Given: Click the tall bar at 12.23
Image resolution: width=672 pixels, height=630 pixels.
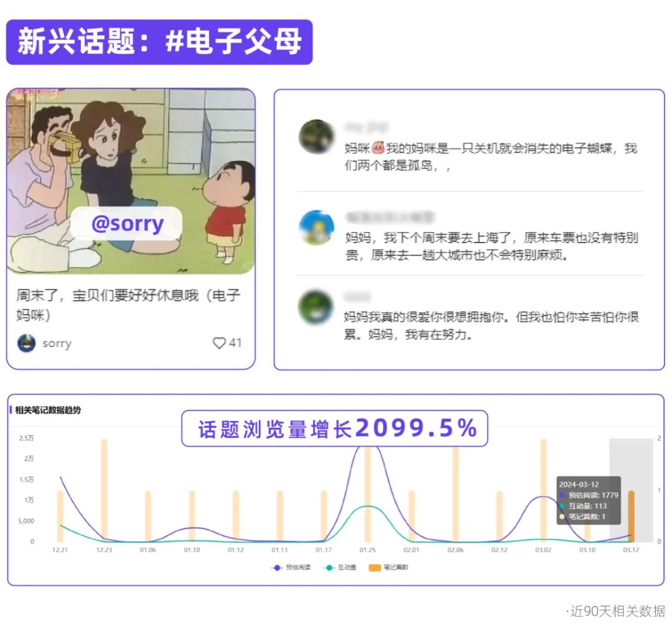Looking at the screenshot, I should pos(104,491).
